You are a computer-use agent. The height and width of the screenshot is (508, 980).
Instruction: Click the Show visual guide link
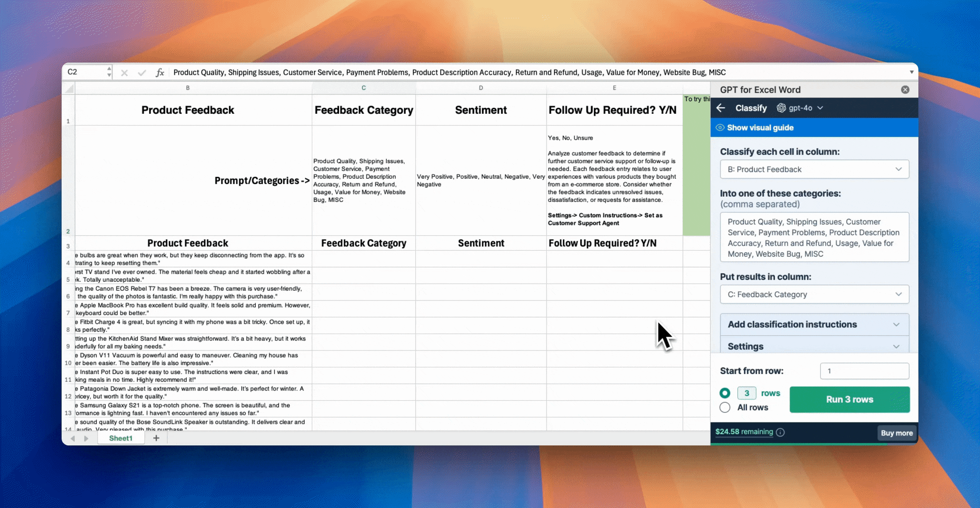760,128
